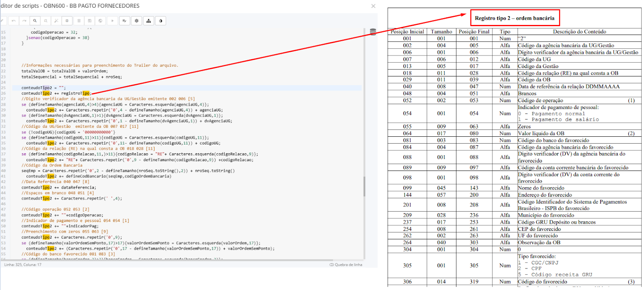Click code line 25 conteudoTipo2 = ""
644x290 pixels.
coord(43,88)
